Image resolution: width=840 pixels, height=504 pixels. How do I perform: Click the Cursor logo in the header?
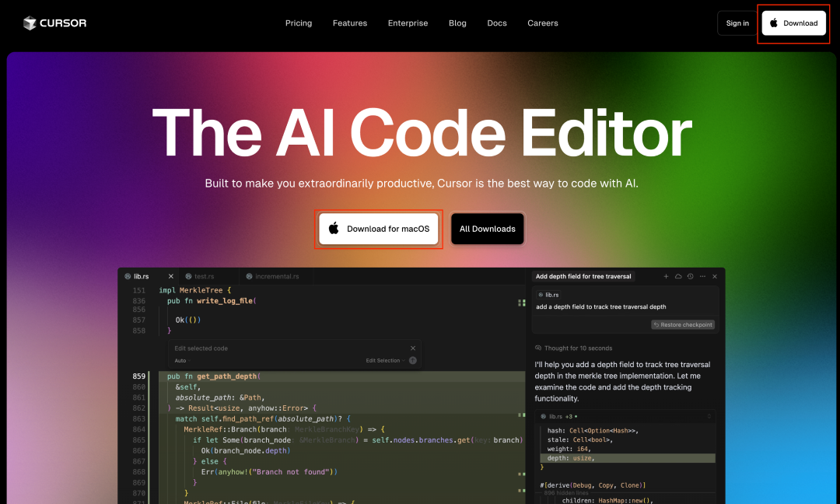[x=54, y=23]
